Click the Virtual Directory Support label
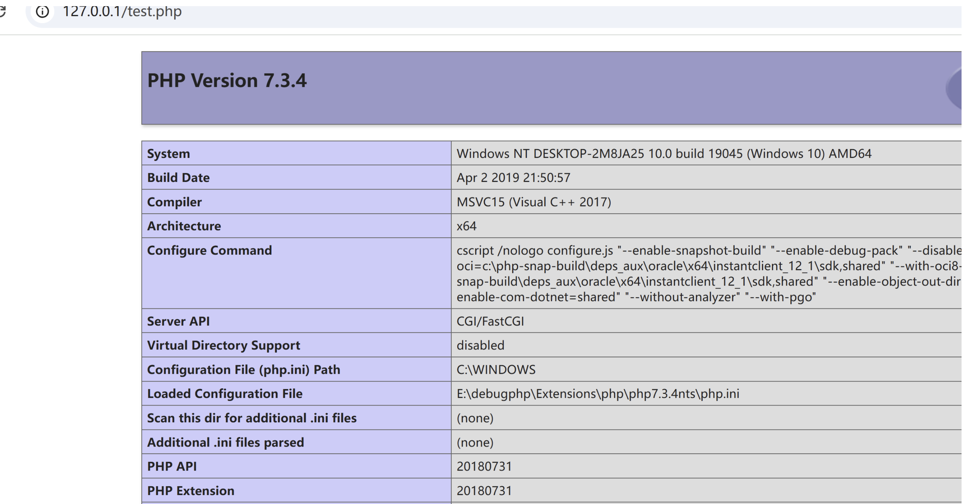The image size is (980, 504). (x=224, y=345)
